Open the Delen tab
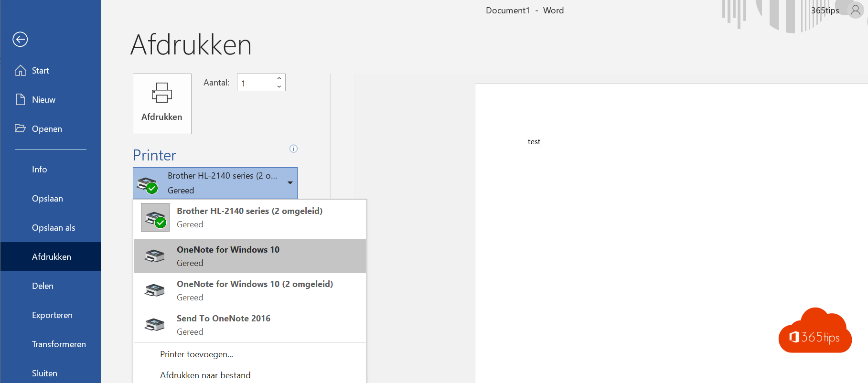The width and height of the screenshot is (868, 383). point(51,286)
